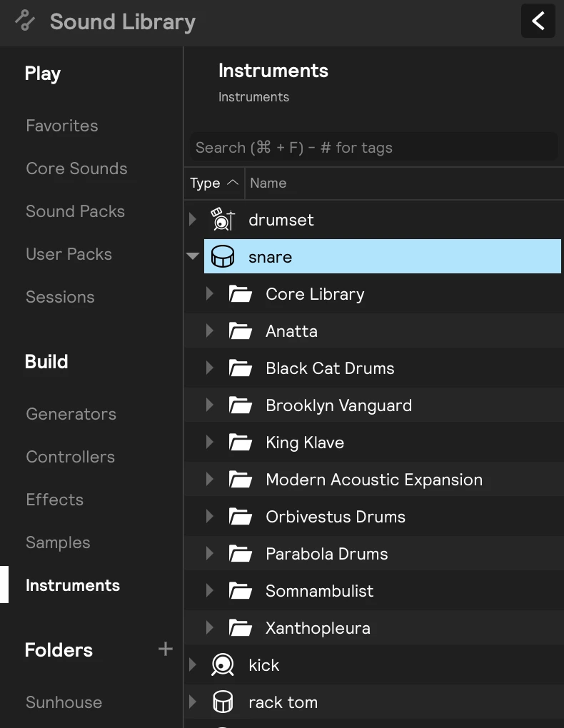Select the Black Cat Drums row text
This screenshot has width=564, height=728.
[330, 368]
